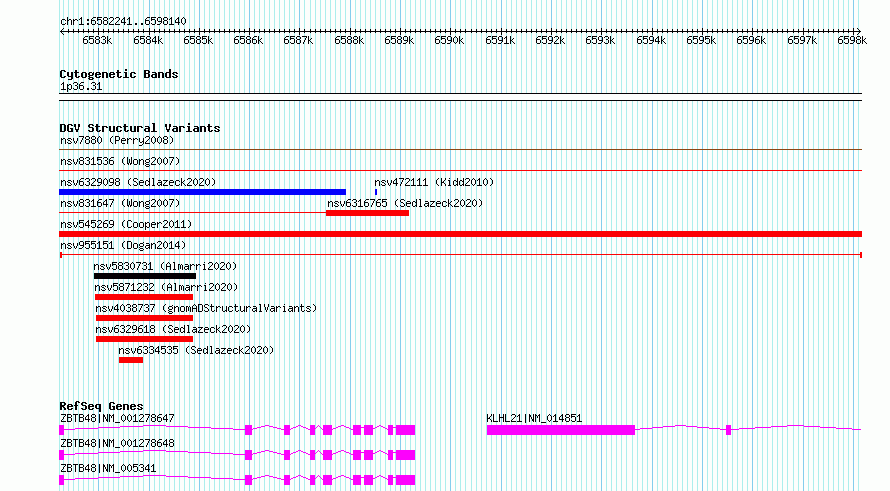Click the 6591k ruler tick label
Screen dimensions: 890x491
tap(500, 40)
